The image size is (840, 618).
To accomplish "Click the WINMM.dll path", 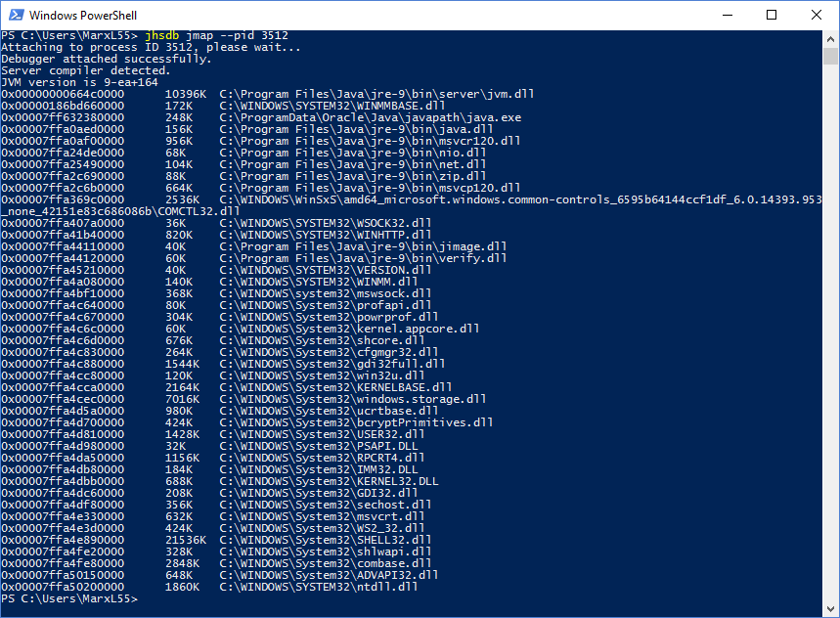I will [x=318, y=283].
